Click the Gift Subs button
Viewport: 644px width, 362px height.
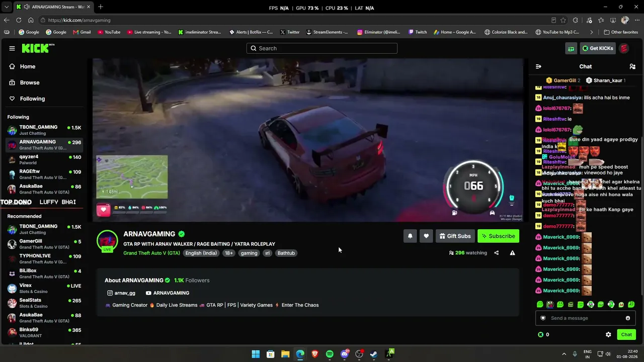(x=455, y=236)
